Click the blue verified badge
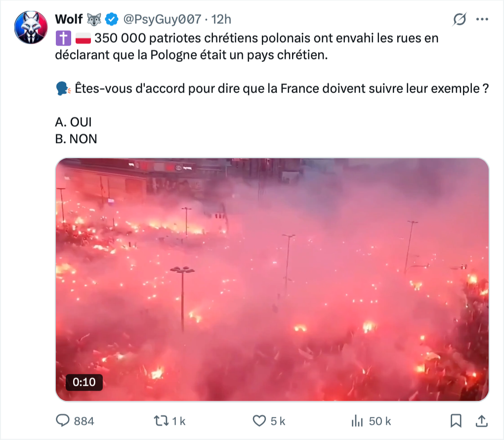The width and height of the screenshot is (504, 440). click(x=112, y=19)
